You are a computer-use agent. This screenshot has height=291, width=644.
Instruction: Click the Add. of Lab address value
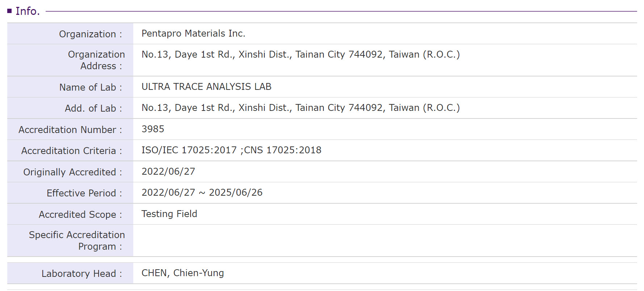click(300, 108)
